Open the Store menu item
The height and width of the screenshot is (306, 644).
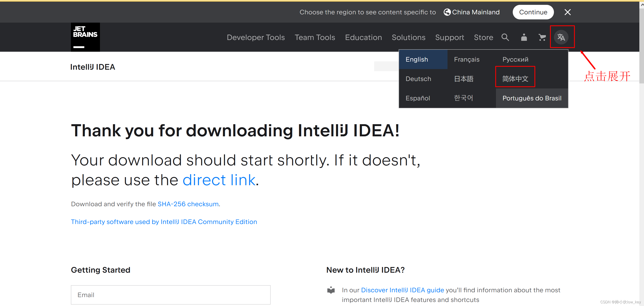(x=483, y=37)
